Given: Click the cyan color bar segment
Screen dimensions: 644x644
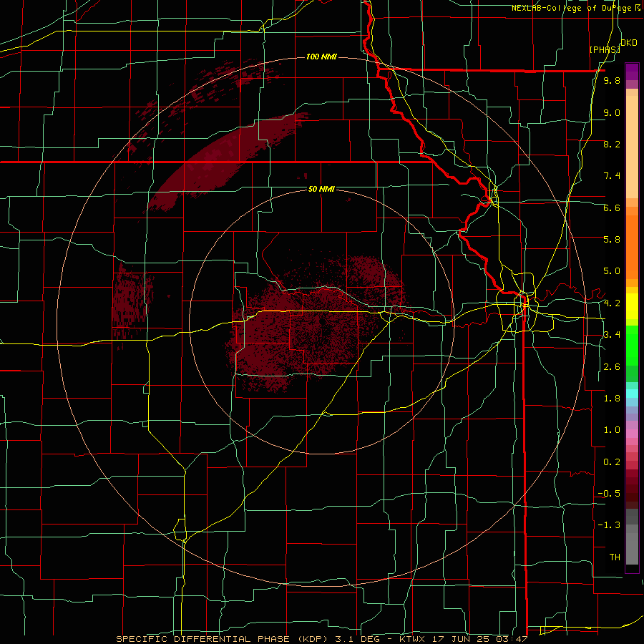Looking at the screenshot, I should 632,394.
